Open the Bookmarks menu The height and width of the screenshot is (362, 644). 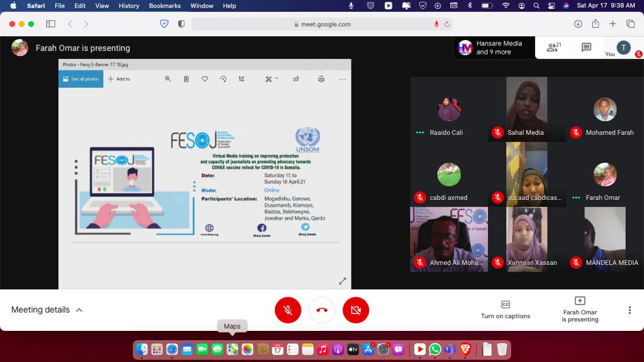165,6
